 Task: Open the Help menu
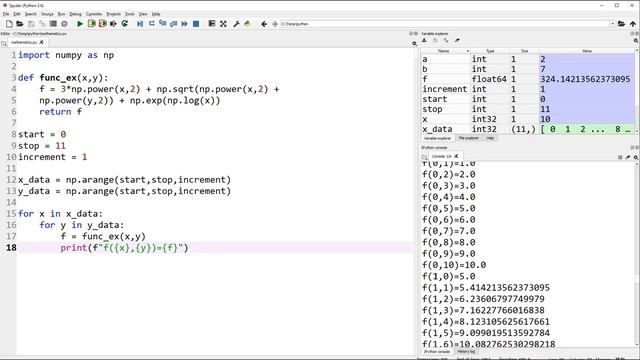(156, 14)
